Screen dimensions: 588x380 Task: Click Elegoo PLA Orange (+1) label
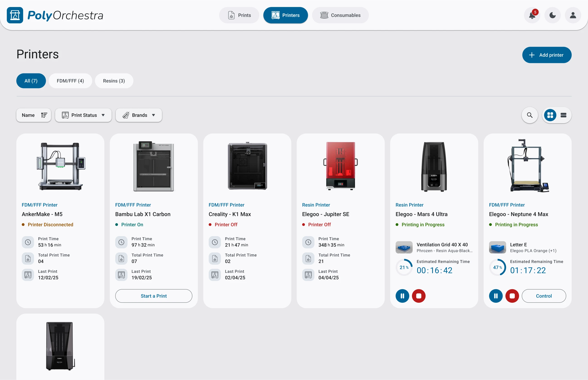[533, 251]
